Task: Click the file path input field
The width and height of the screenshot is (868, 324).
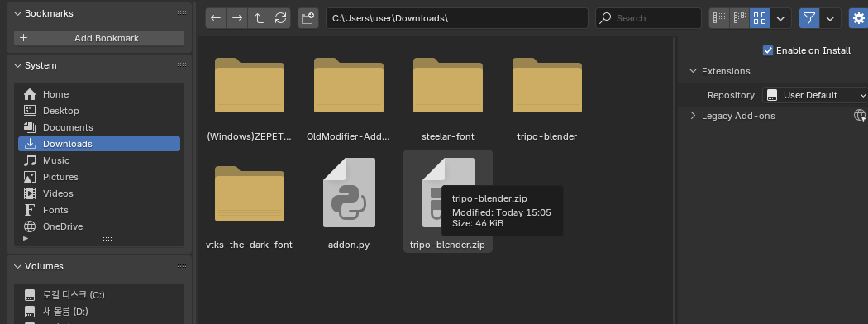Action: pos(456,18)
